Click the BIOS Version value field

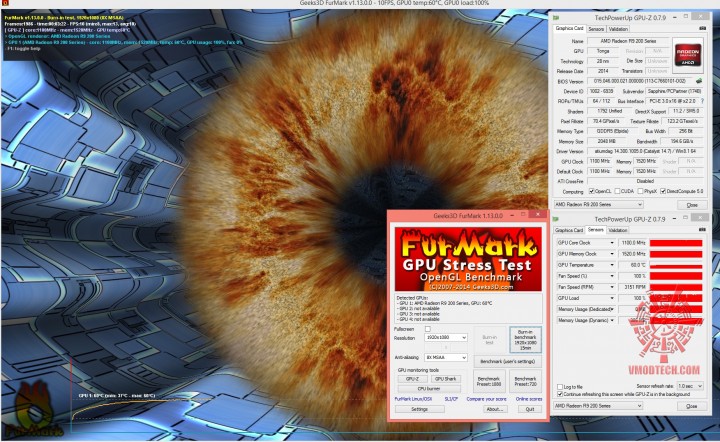640,81
